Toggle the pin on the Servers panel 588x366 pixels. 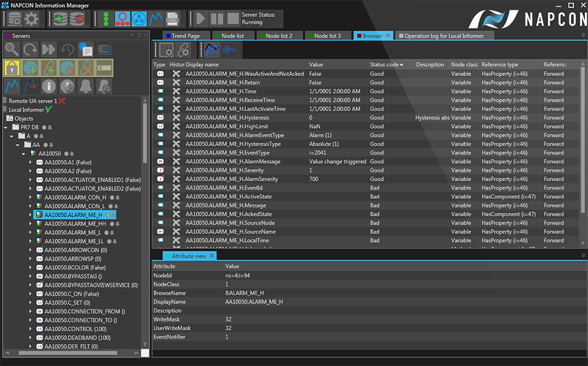[x=140, y=36]
